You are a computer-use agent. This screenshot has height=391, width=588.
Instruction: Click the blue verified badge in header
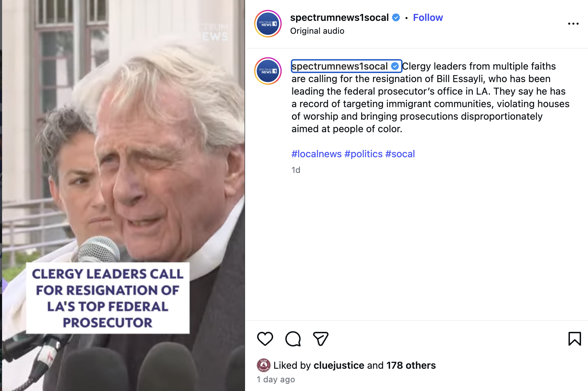point(396,17)
